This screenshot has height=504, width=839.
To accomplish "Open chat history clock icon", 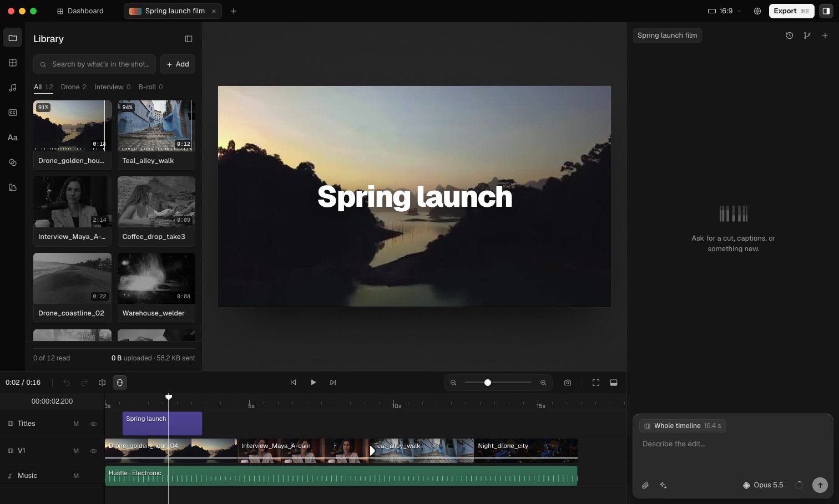I will (x=790, y=35).
